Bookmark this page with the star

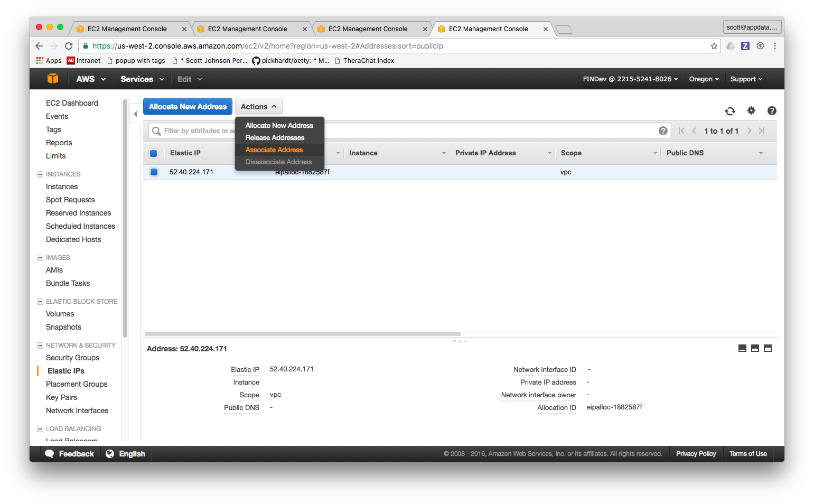coord(714,46)
